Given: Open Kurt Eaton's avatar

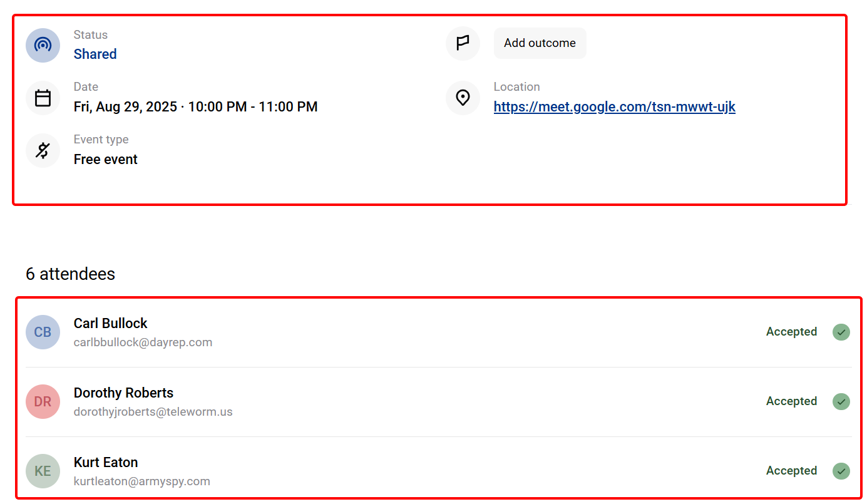Looking at the screenshot, I should click(43, 471).
